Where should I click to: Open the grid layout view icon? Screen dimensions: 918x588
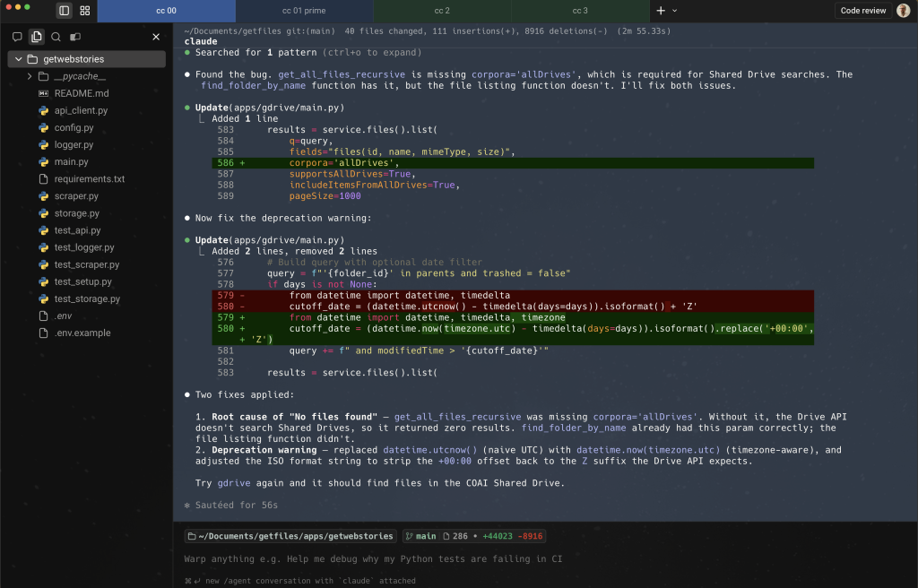(84, 11)
